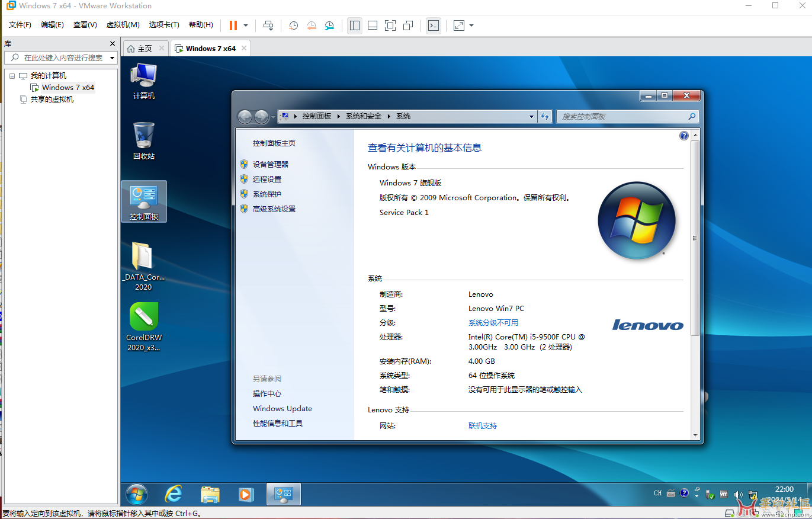Viewport: 812px width, 519px height.
Task: Click the 设备管理器 link
Action: [271, 164]
